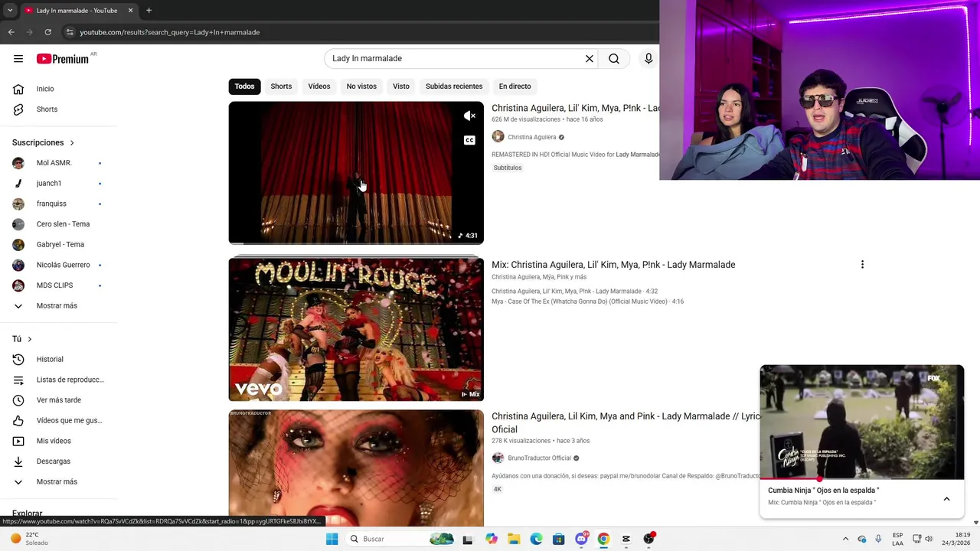Unmute the video preview thumbnail
The image size is (980, 551).
coord(469,116)
